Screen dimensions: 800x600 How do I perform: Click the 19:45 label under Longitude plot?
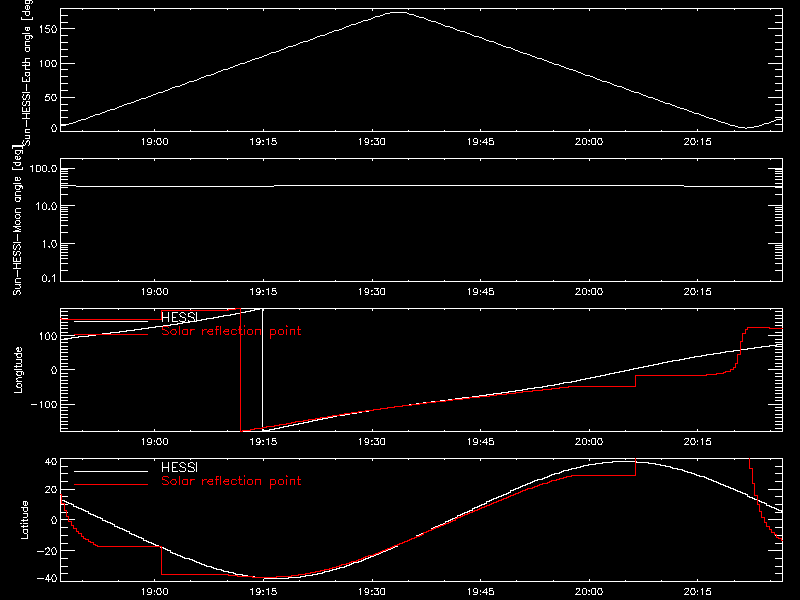[481, 441]
